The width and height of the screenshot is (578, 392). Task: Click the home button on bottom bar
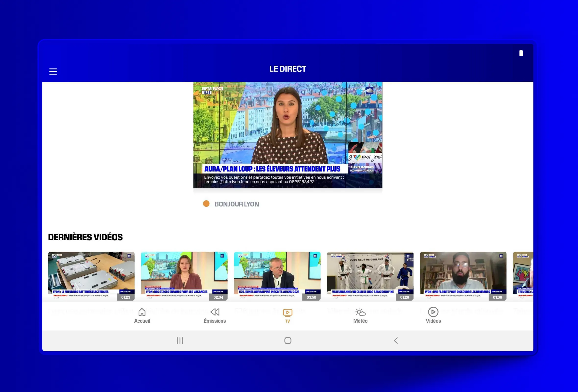142,315
